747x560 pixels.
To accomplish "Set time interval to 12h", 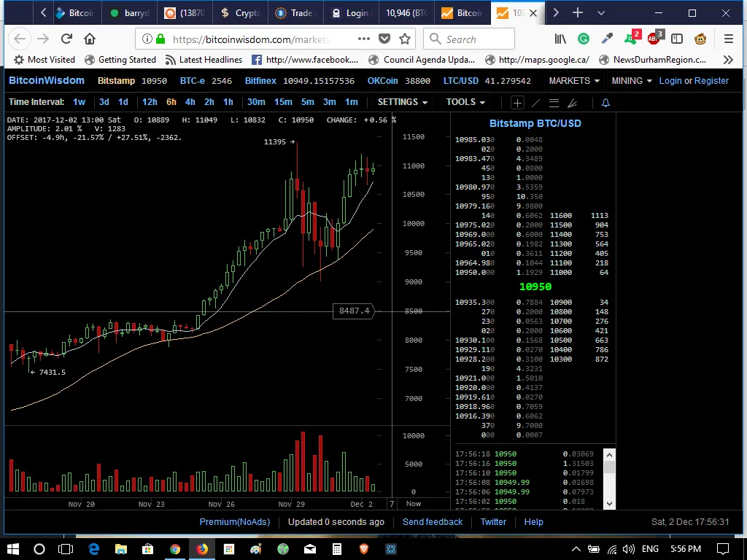I will (x=150, y=102).
